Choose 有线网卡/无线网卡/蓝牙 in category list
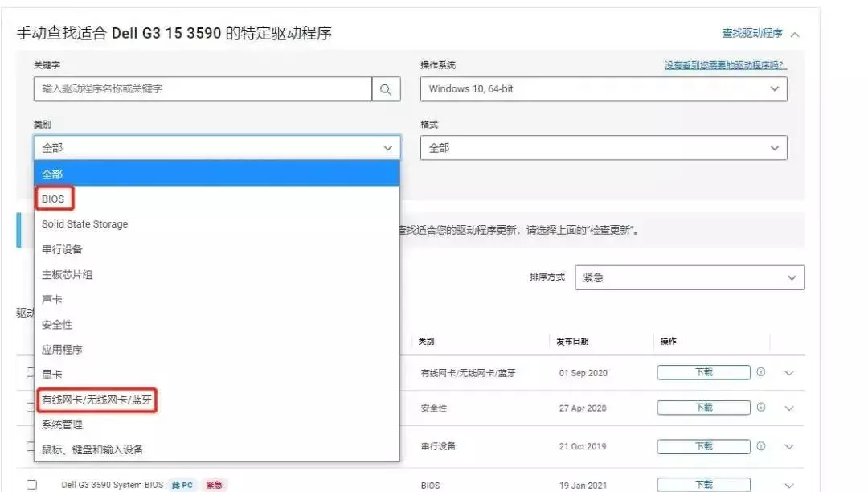The height and width of the screenshot is (492, 868). click(x=217, y=400)
